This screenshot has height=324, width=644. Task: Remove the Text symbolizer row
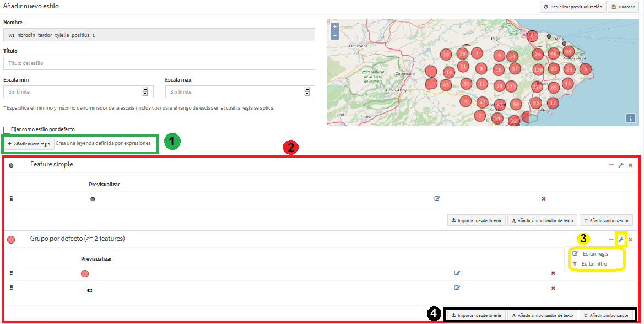pyautogui.click(x=553, y=288)
